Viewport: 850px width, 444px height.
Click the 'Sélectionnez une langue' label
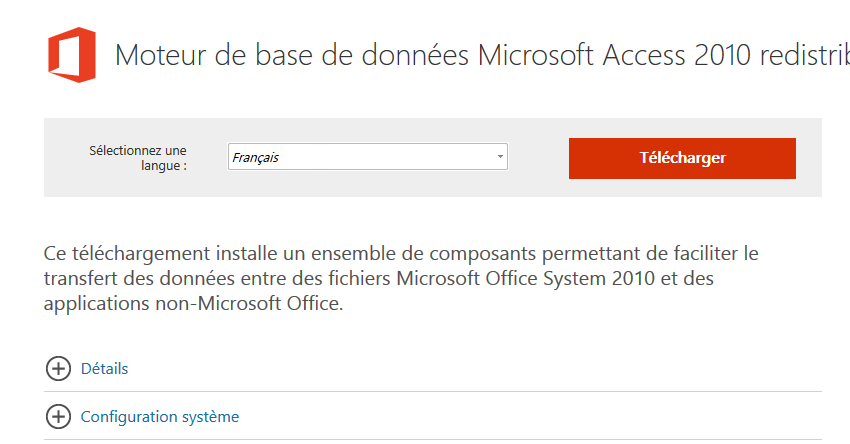click(x=138, y=158)
